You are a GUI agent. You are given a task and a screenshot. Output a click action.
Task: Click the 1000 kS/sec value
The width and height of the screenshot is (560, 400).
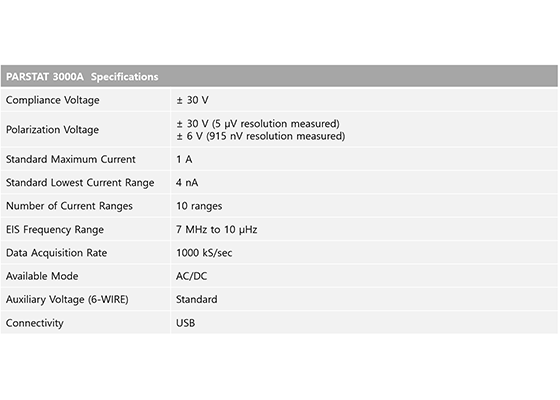pos(204,253)
